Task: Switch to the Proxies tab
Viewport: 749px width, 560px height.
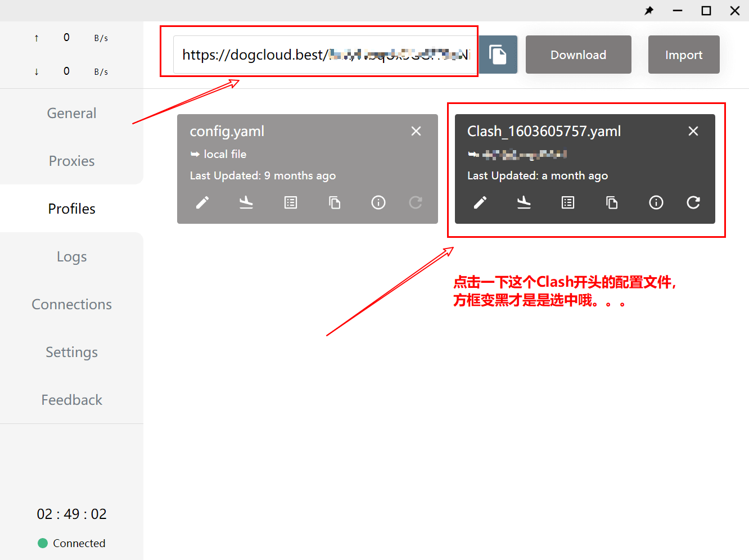Action: pyautogui.click(x=71, y=161)
